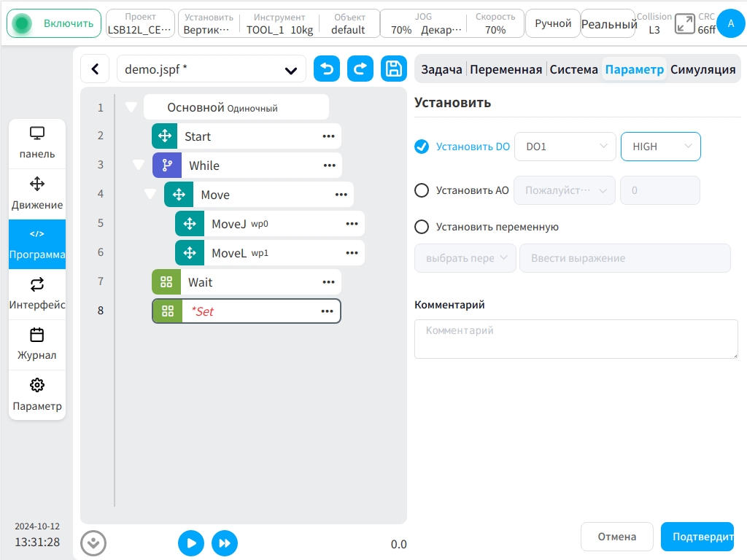This screenshot has height=560, width=747.
Task: Toggle the Ручной mode button
Action: point(553,23)
